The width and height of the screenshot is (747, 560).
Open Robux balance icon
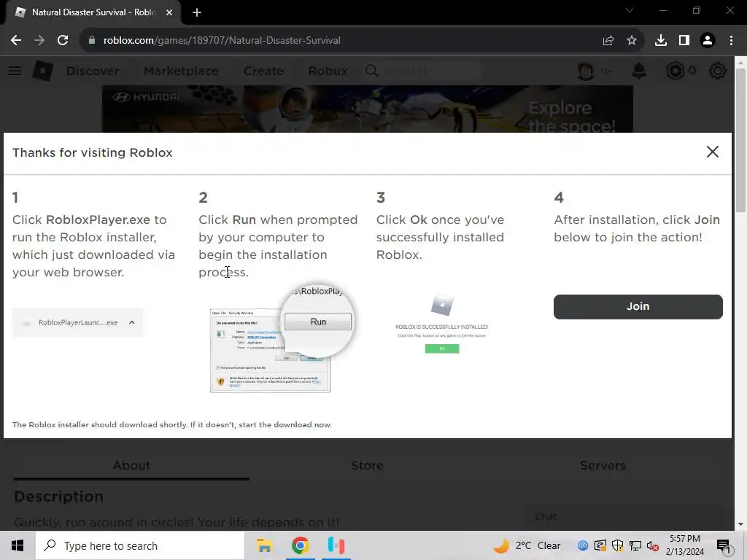point(675,71)
